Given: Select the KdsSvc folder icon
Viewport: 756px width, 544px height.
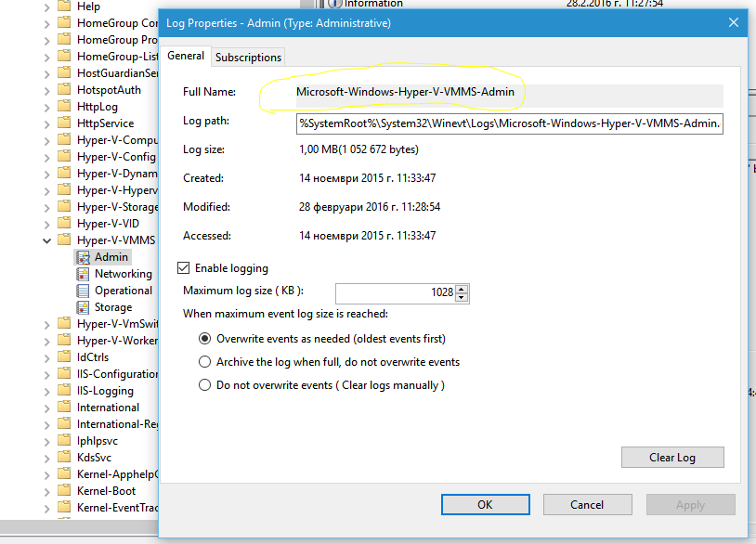Looking at the screenshot, I should (x=64, y=458).
